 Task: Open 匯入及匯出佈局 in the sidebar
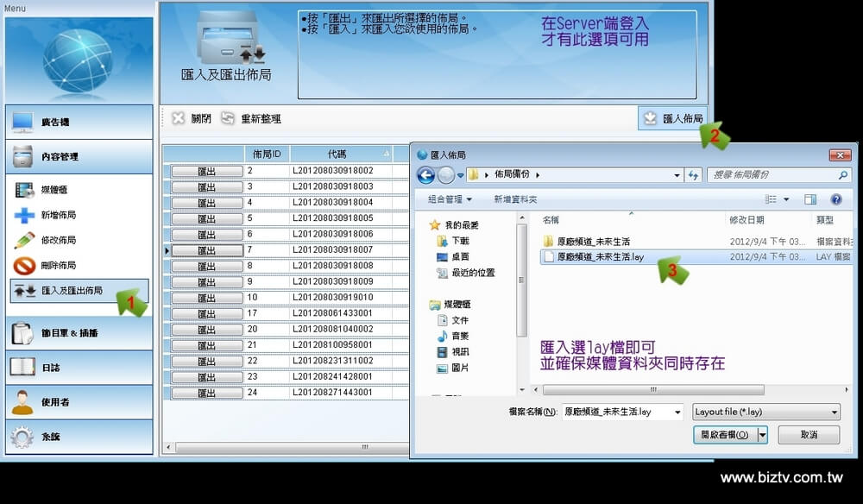[71, 291]
